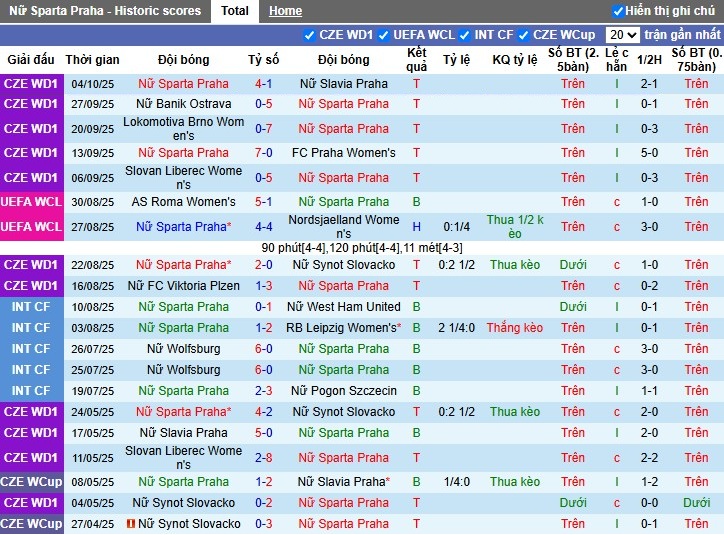Click the INT CF league badge for 10/08/25
Screen dimensions: 724x535
pyautogui.click(x=31, y=307)
